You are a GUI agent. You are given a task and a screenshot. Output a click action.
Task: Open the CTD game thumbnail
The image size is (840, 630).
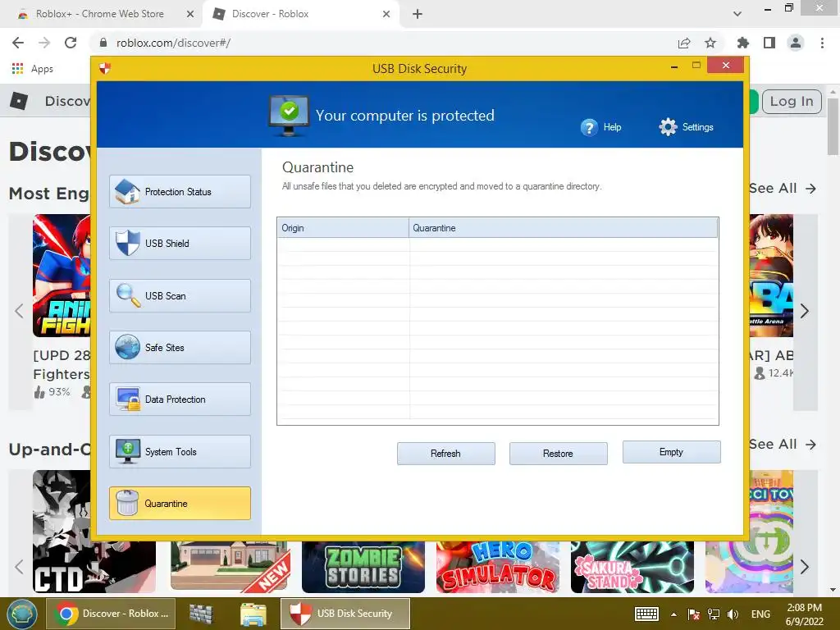coord(62,532)
